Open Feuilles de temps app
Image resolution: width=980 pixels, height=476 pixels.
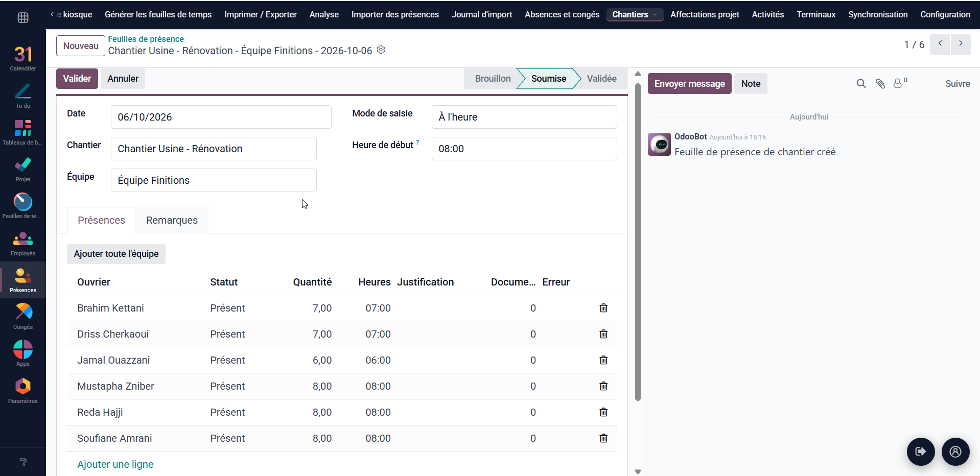point(23,206)
